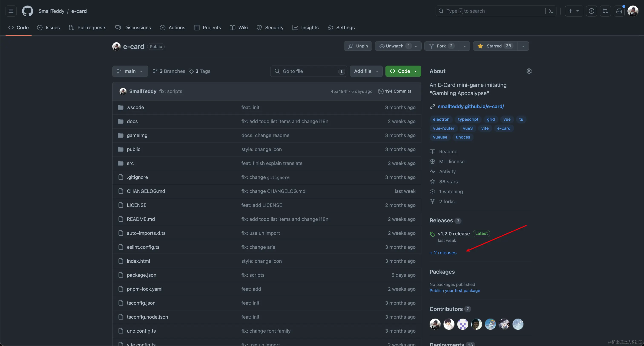Open the 194 Commits history
The width and height of the screenshot is (644, 346).
tap(395, 91)
